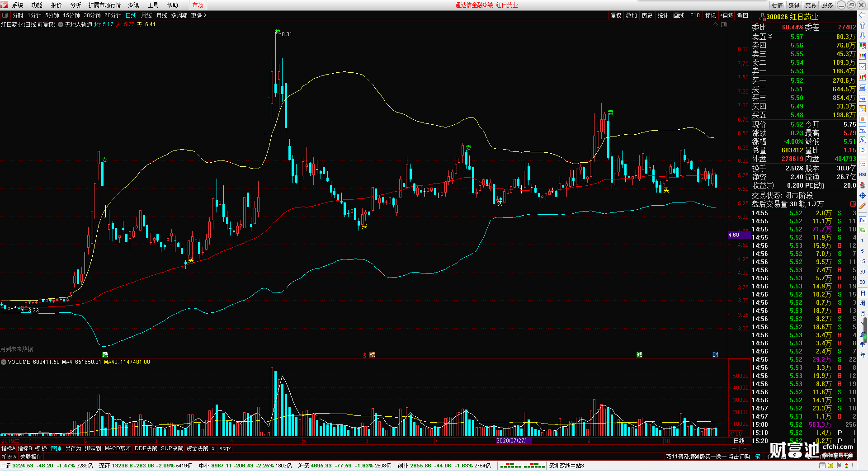Image resolution: width=868 pixels, height=471 pixels.
Task: Click the 减 marker below the chart
Action: (639, 354)
